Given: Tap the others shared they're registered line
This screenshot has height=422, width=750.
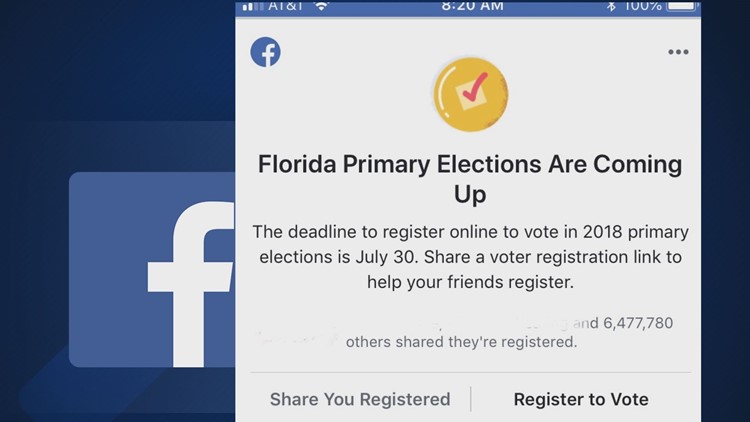Looking at the screenshot, I should point(462,342).
